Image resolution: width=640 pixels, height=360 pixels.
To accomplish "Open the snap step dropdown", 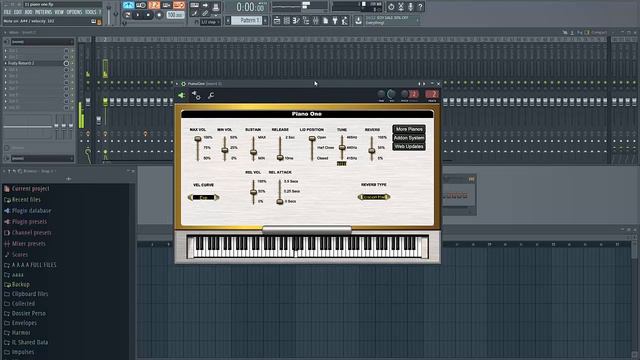I will pos(210,22).
